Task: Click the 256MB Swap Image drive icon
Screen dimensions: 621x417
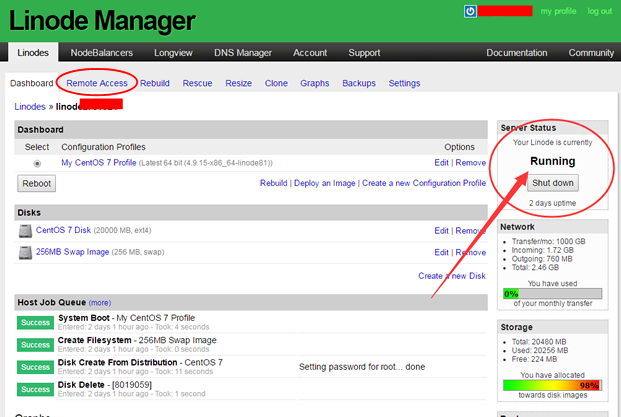Action: click(x=25, y=253)
